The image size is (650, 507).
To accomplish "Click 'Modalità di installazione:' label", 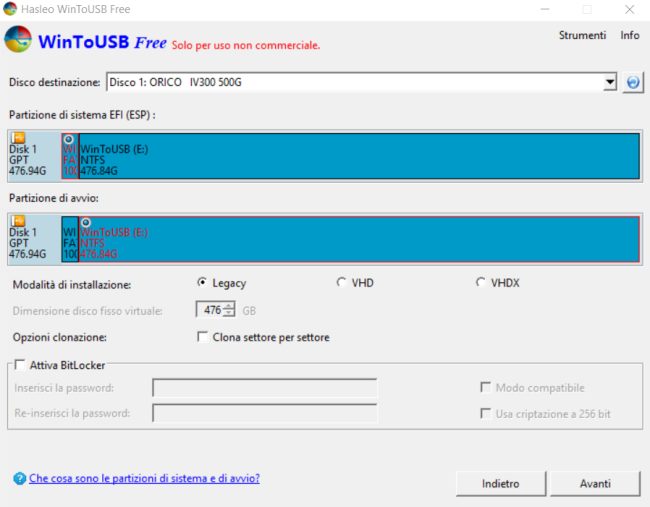I will (x=72, y=285).
